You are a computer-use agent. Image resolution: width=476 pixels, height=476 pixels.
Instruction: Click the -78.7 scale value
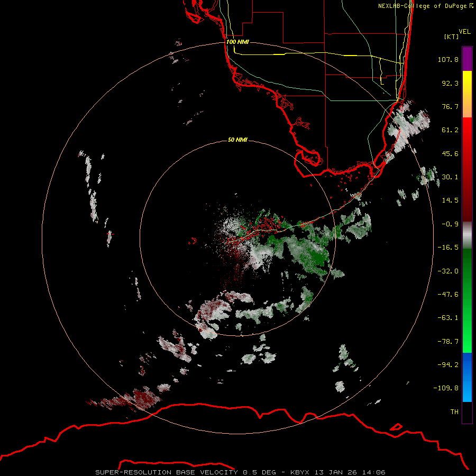(x=448, y=341)
